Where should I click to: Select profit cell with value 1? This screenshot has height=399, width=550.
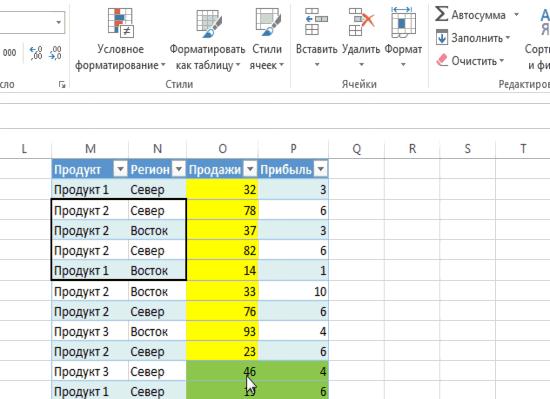[x=293, y=270]
